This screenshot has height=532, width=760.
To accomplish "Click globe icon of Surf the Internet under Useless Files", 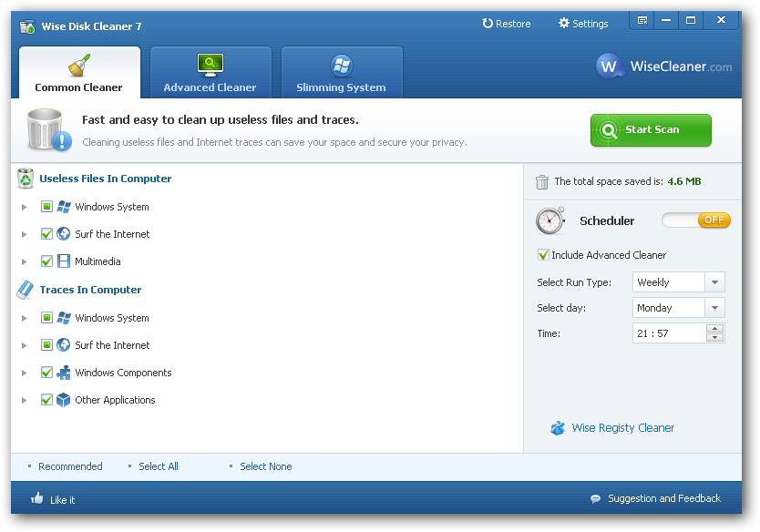I will 64,234.
